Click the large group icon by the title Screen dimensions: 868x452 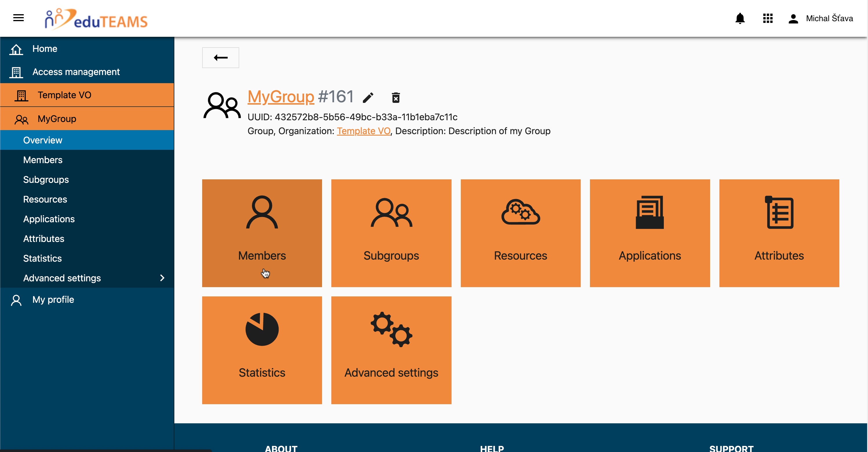pyautogui.click(x=222, y=105)
